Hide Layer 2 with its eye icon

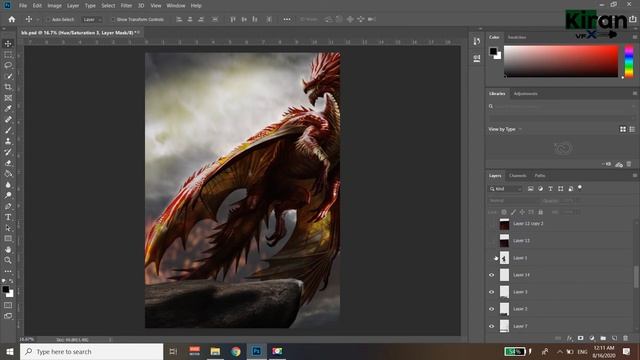click(491, 309)
